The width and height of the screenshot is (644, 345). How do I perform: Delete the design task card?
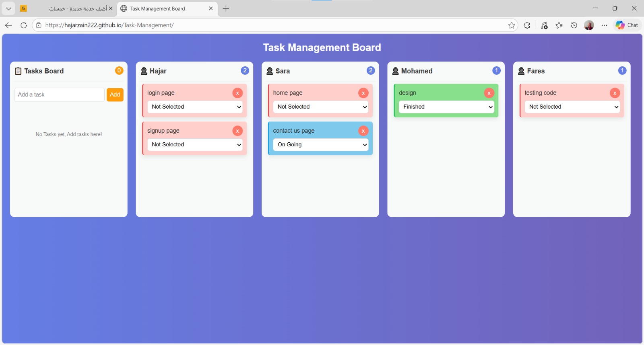click(489, 93)
